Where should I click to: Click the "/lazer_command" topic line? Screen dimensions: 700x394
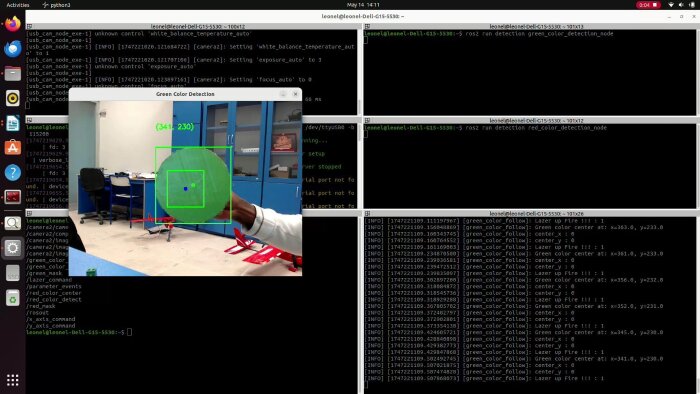tap(49, 280)
